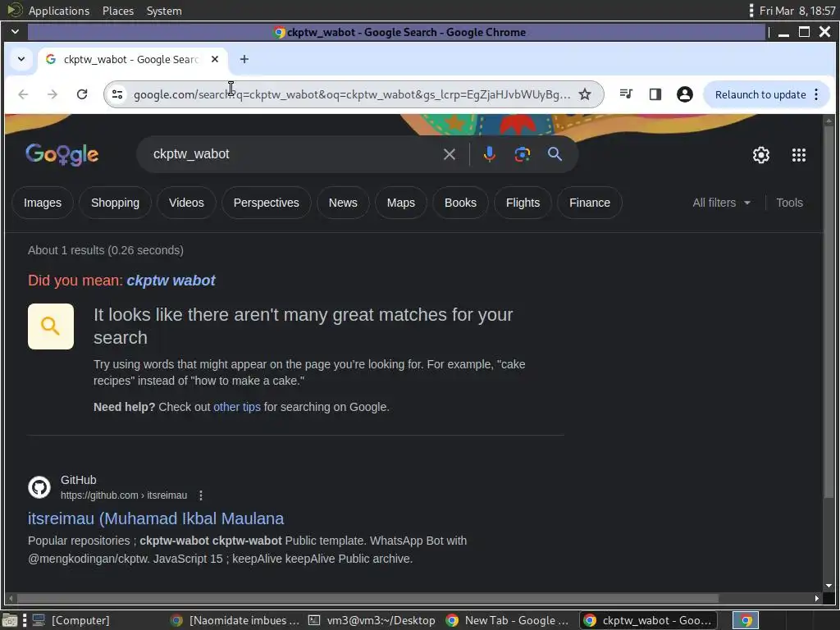Filter results by Books
The image size is (840, 630).
point(460,203)
